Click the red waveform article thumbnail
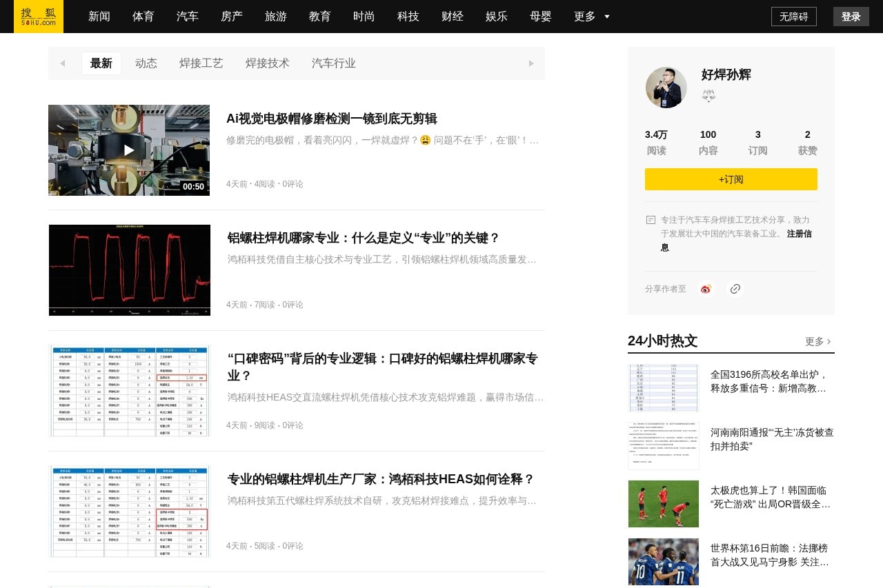This screenshot has width=883, height=588. pyautogui.click(x=130, y=270)
